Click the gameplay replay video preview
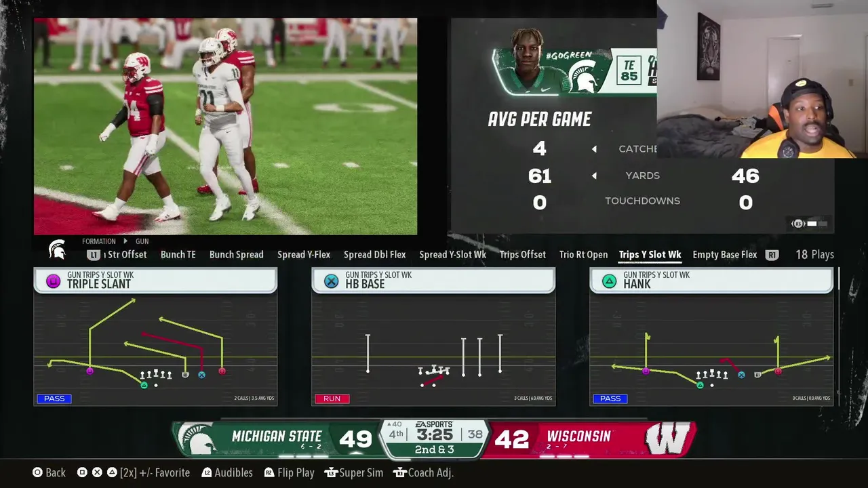 (x=225, y=126)
